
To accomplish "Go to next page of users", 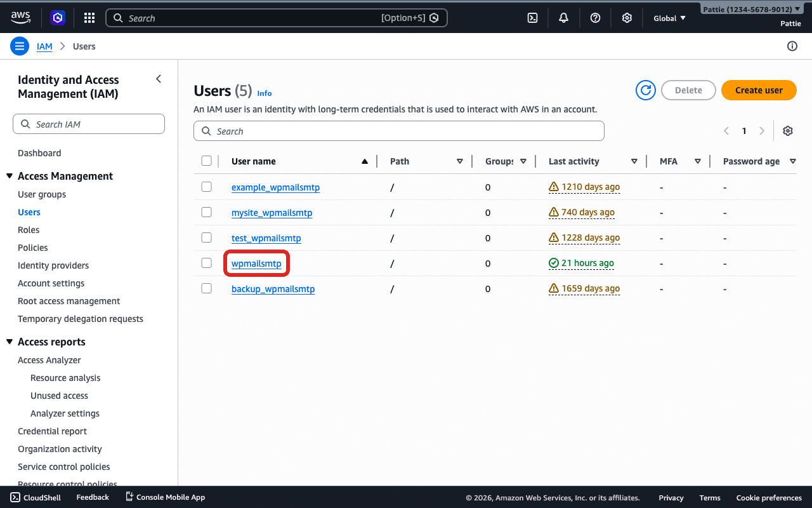I will click(762, 131).
